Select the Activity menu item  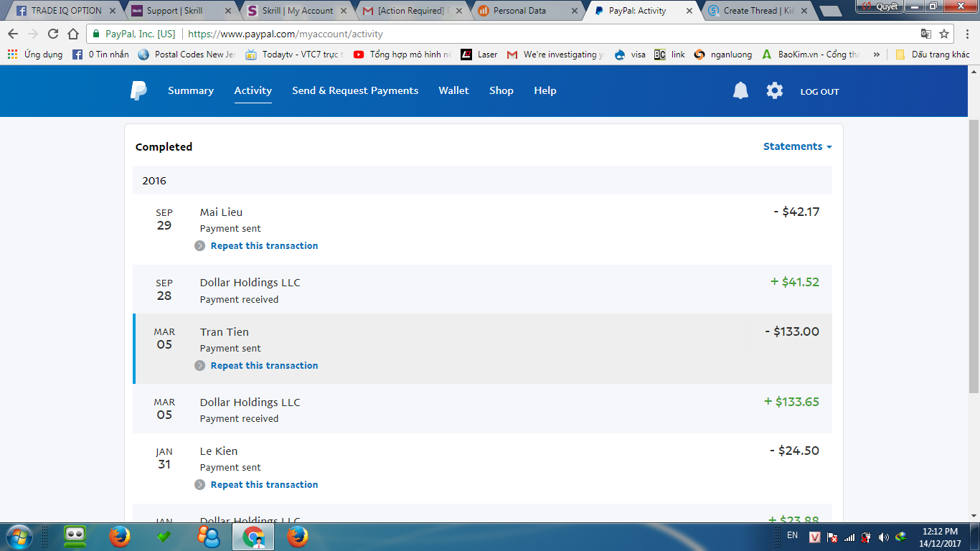pyautogui.click(x=253, y=90)
